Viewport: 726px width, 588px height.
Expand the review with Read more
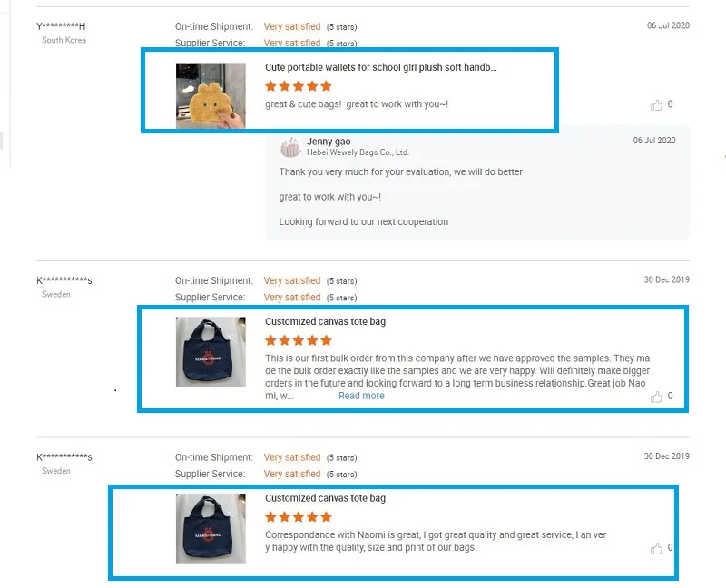click(361, 396)
